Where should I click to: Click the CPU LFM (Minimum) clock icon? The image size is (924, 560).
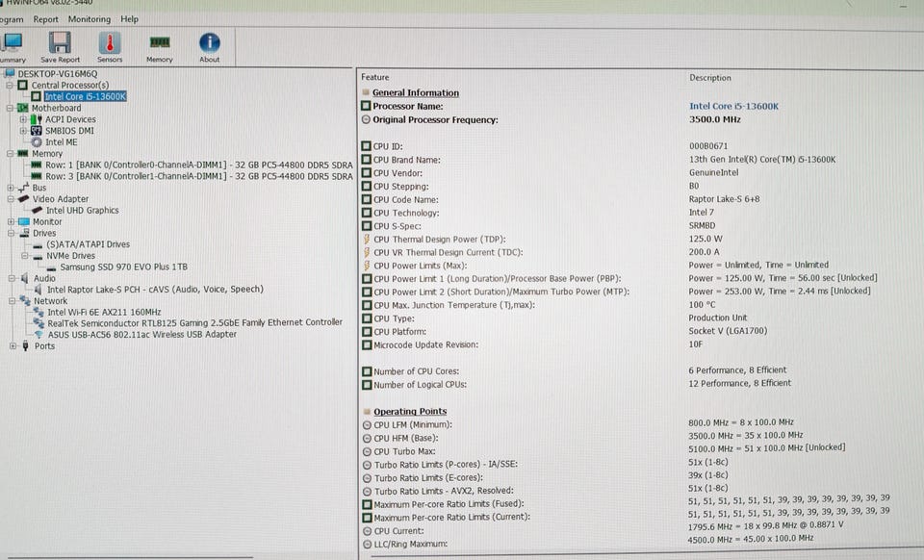(x=367, y=424)
